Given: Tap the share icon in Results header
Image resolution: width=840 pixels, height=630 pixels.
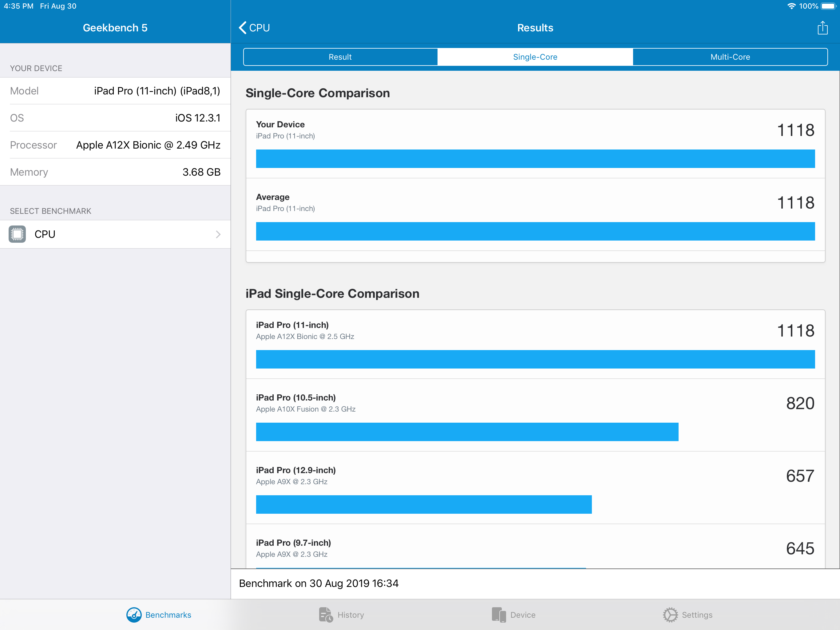Looking at the screenshot, I should (x=822, y=28).
